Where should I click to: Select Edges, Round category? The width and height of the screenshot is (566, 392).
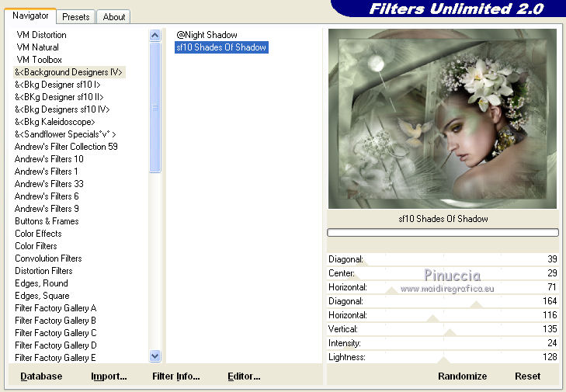point(41,283)
